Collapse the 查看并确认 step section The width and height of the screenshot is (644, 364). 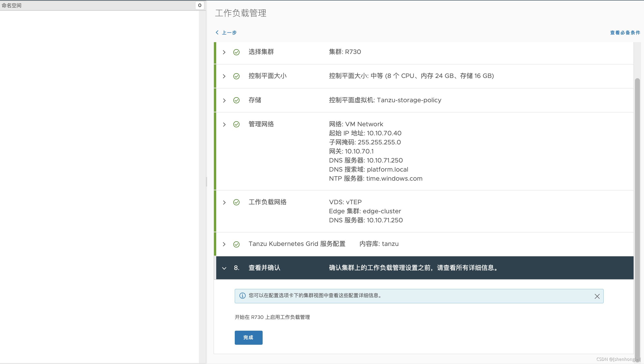[x=224, y=268]
